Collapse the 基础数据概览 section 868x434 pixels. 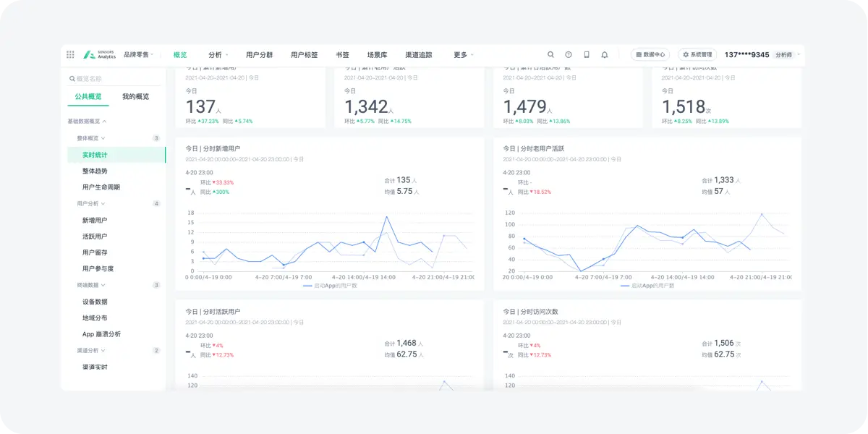87,122
